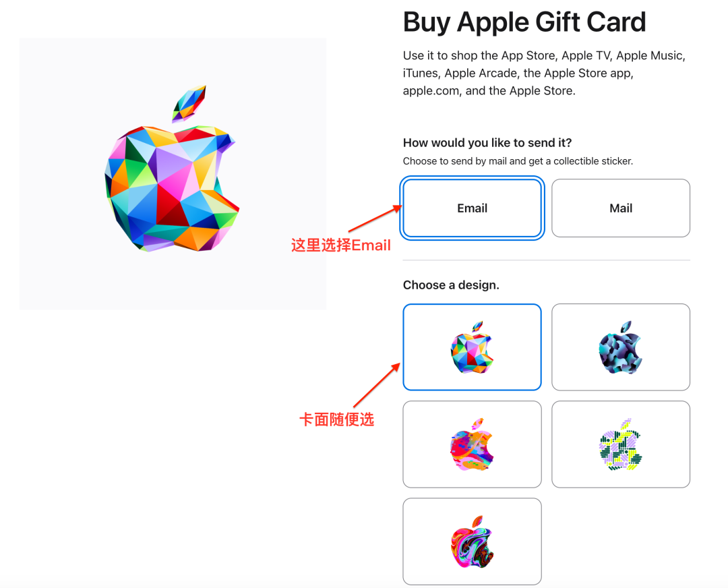The height and width of the screenshot is (588, 728).
Task: Choose the swirling marble Apple design
Action: tap(472, 541)
